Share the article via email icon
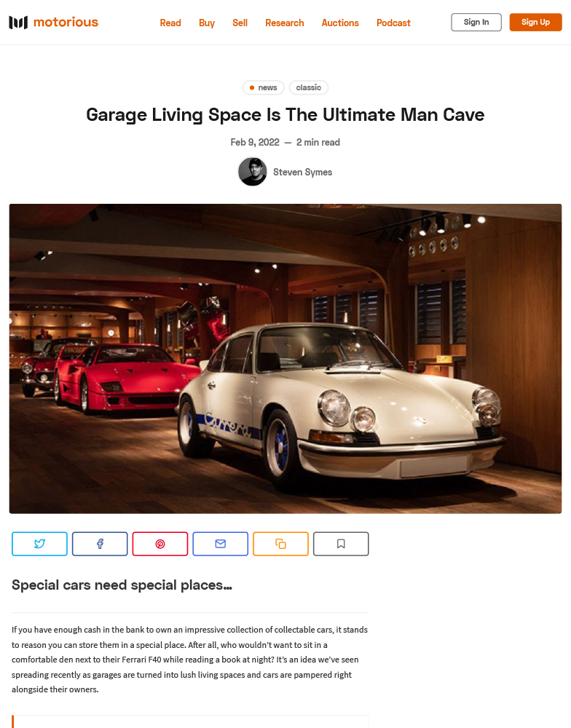Image resolution: width=571 pixels, height=728 pixels. 220,544
